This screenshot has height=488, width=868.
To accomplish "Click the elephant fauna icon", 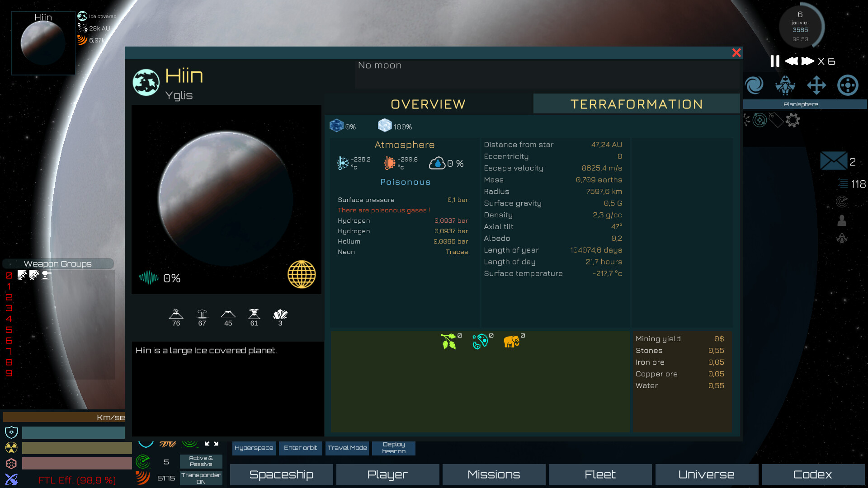I will click(512, 343).
